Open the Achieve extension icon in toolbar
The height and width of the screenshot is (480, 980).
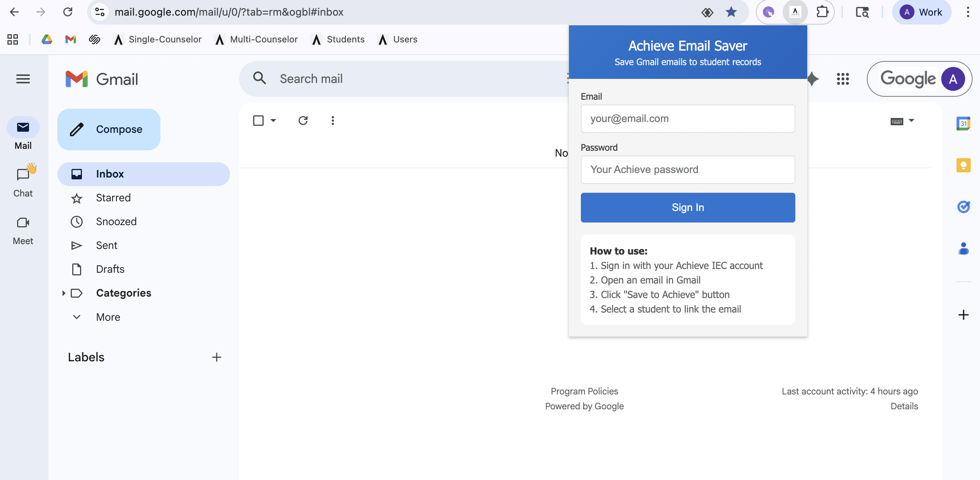pos(795,12)
